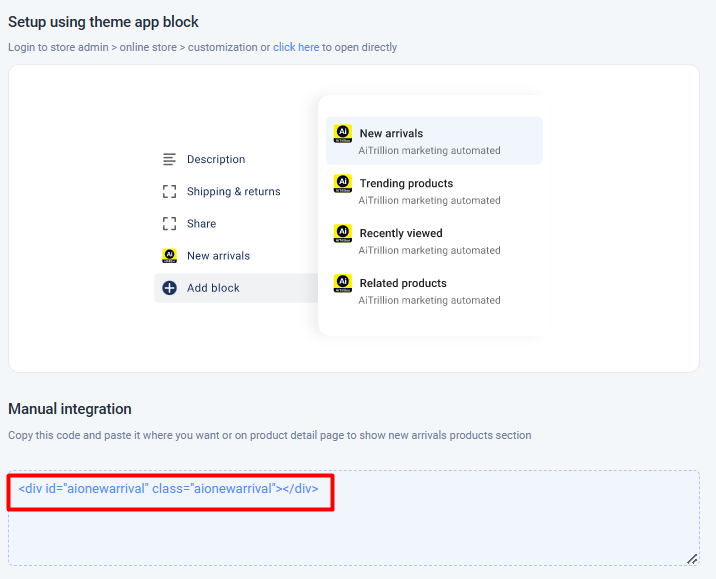Click the 'Setup using theme app block' heading
716x579 pixels.
pos(103,22)
